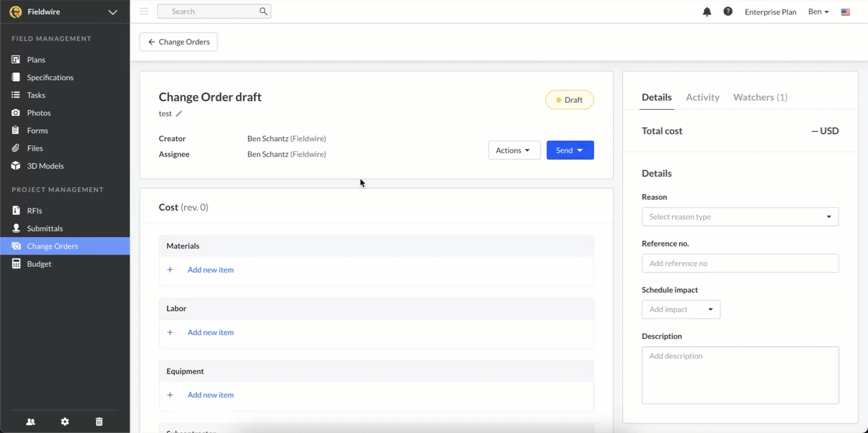
Task: Click the trash icon in sidebar footer
Action: point(99,422)
